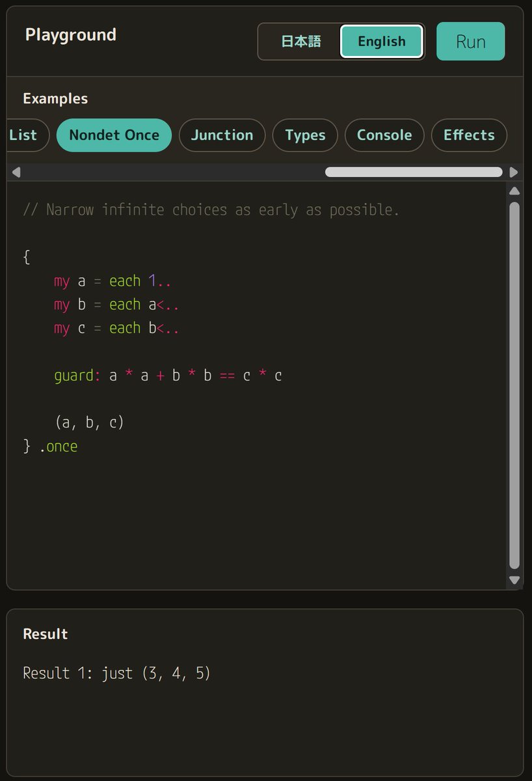This screenshot has width=532, height=781.
Task: Click the opening brace line in editor
Action: pyautogui.click(x=27, y=257)
